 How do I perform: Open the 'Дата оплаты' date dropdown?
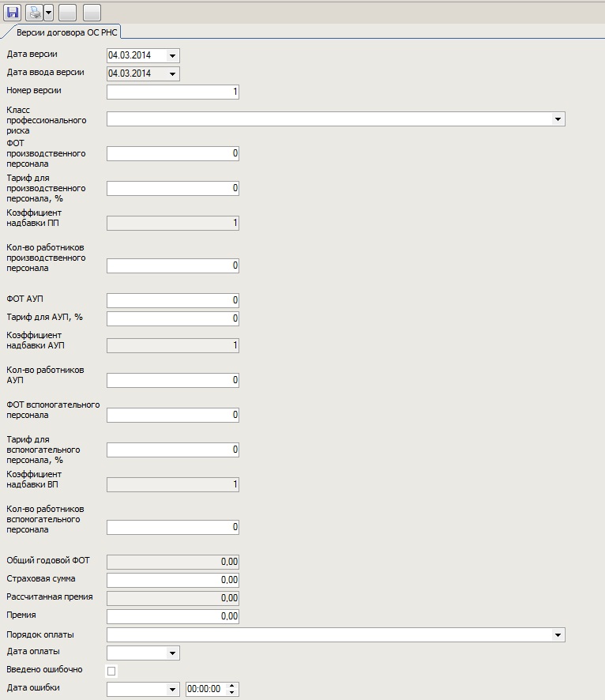coord(173,653)
